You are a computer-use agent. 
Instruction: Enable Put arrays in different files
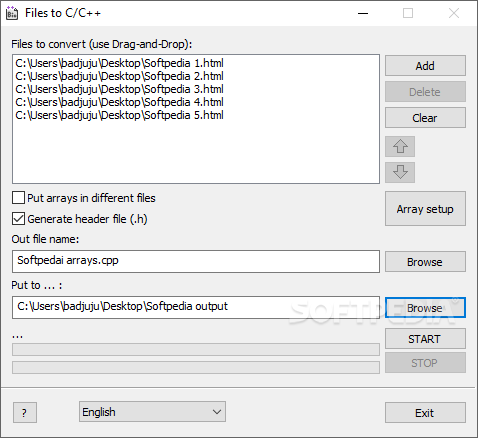tap(18, 198)
